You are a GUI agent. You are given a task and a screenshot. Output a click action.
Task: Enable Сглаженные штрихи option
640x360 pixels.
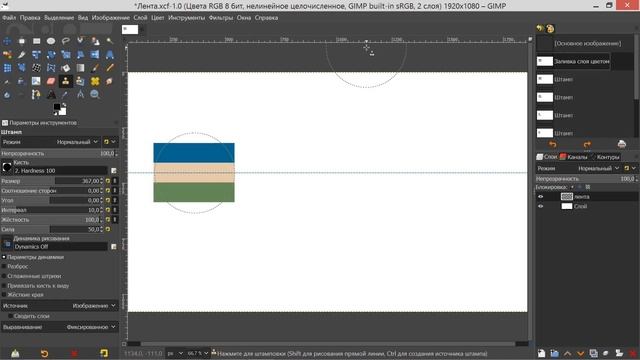click(4, 276)
